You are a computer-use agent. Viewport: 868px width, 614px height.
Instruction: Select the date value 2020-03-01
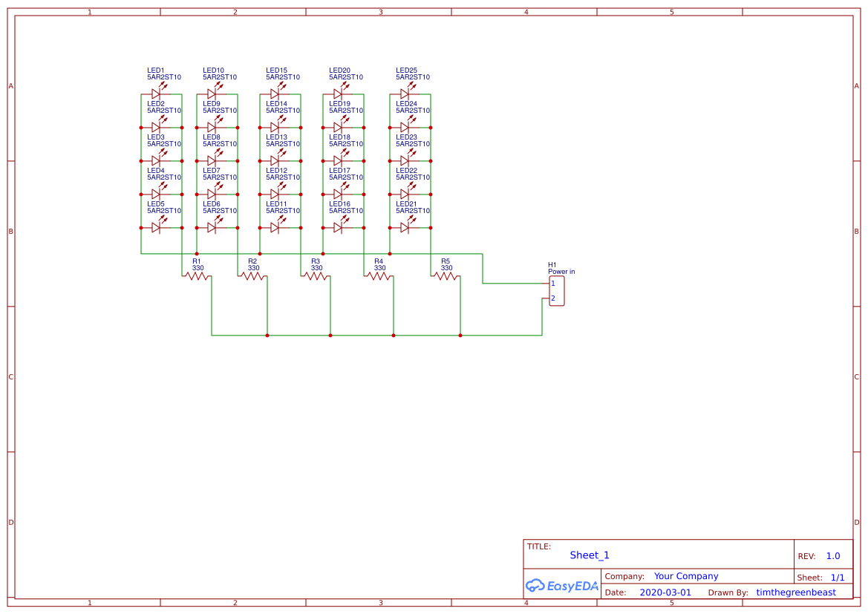tap(665, 592)
